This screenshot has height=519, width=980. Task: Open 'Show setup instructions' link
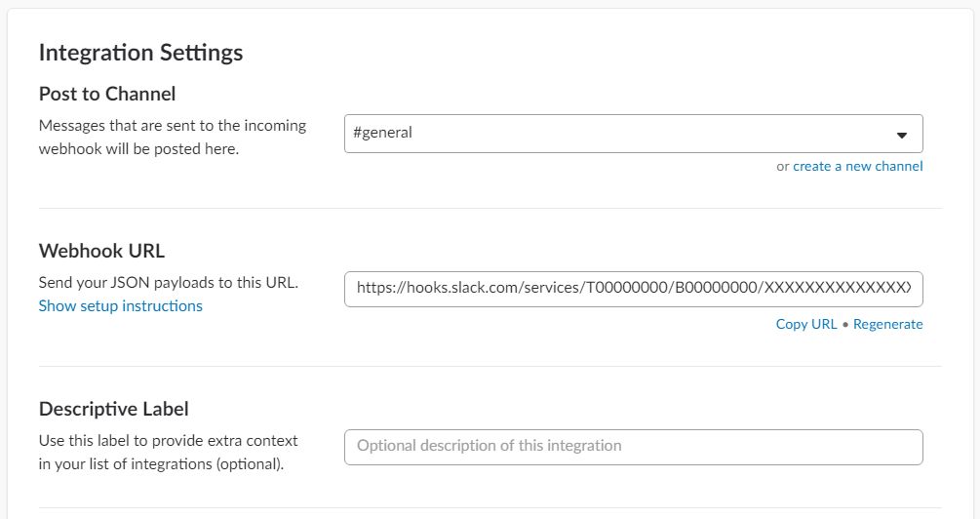(121, 306)
